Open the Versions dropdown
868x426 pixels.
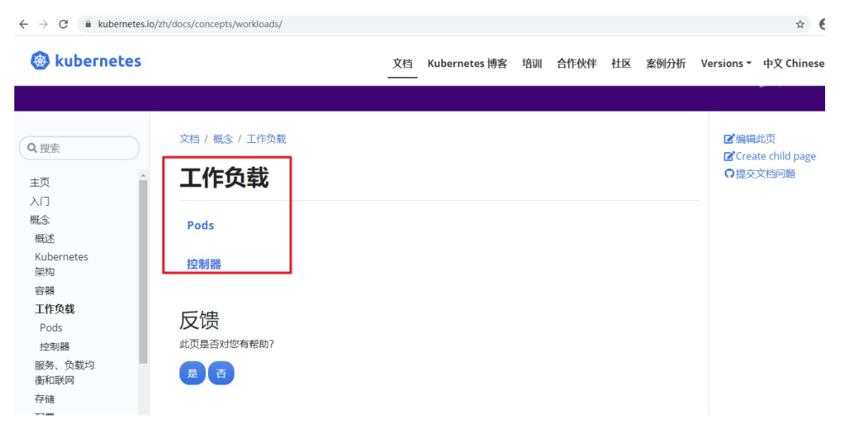point(726,64)
